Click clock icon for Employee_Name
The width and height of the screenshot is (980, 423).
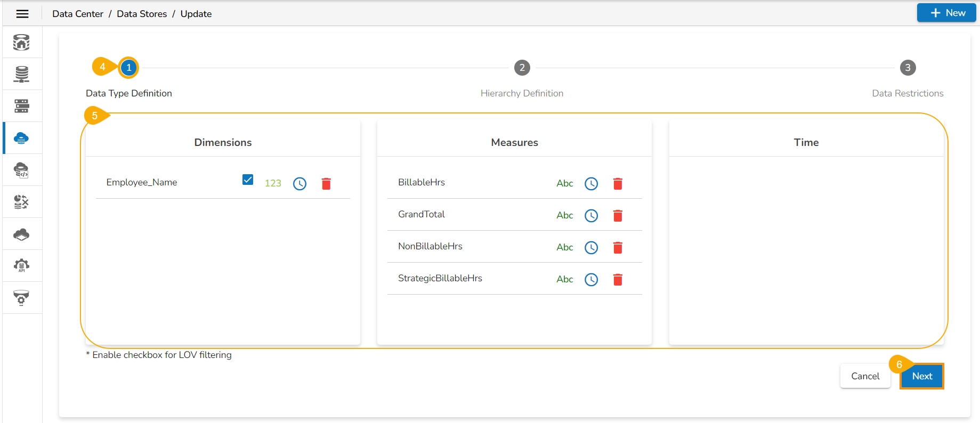point(299,184)
